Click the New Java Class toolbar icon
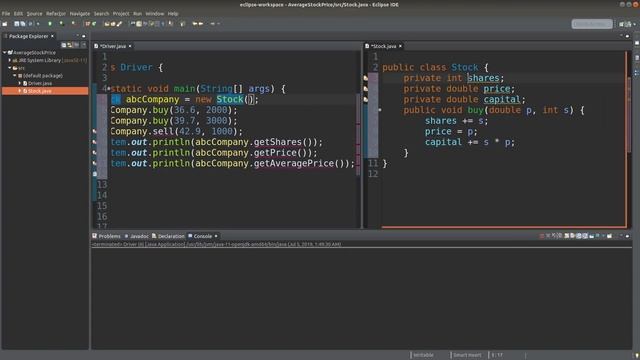640x360 pixels. tap(94, 24)
